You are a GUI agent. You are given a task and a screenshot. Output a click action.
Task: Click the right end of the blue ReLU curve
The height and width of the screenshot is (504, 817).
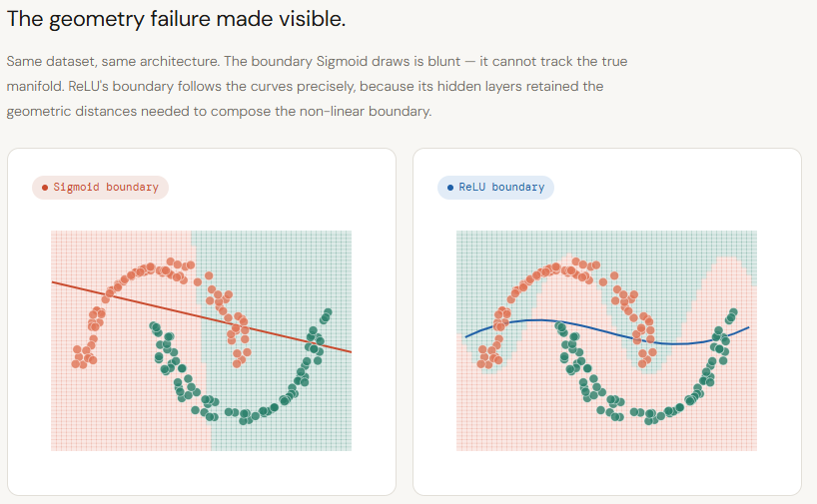coord(748,327)
